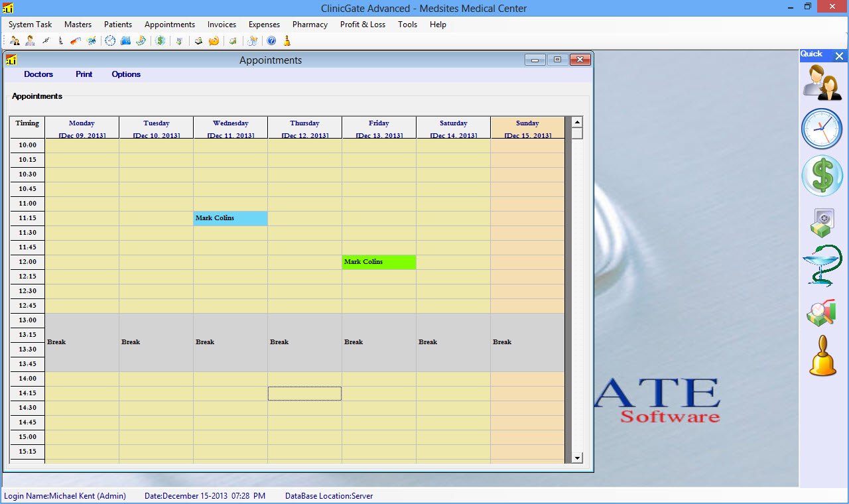Viewport: 849px width, 504px height.
Task: Open the safe with cash icon
Action: (822, 222)
